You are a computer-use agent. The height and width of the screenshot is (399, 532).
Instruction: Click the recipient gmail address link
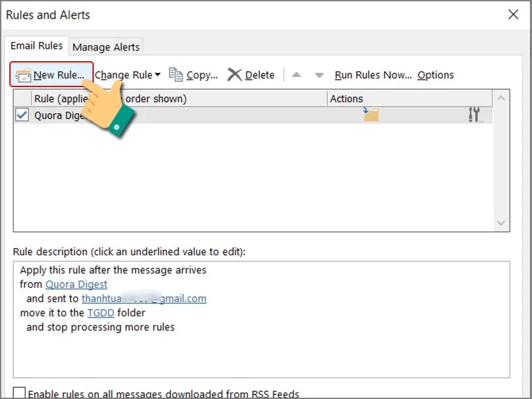(144, 299)
